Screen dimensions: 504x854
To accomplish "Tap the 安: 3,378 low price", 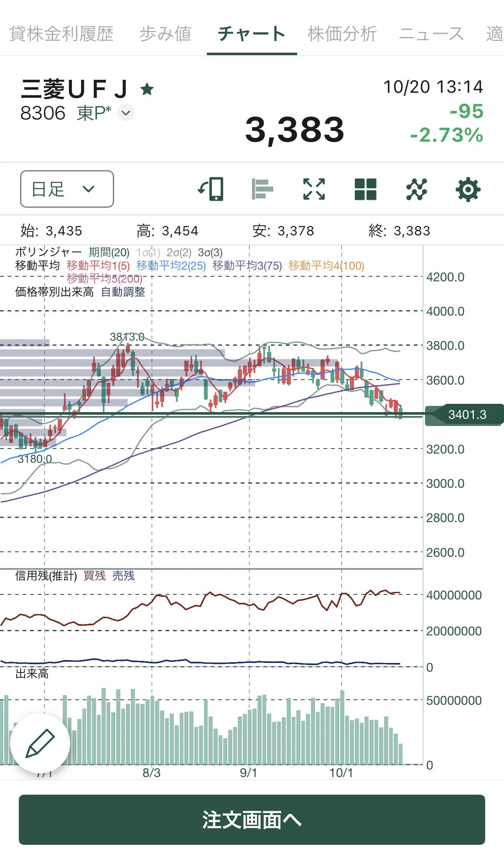I will (283, 231).
